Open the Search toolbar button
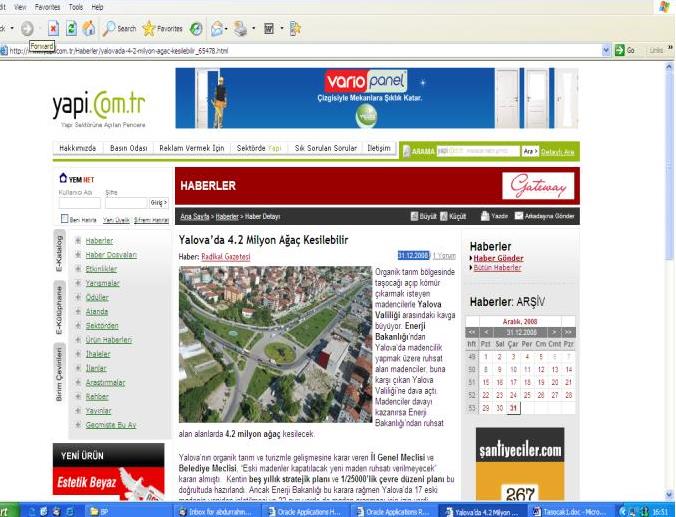676x517 pixels. pyautogui.click(x=119, y=28)
